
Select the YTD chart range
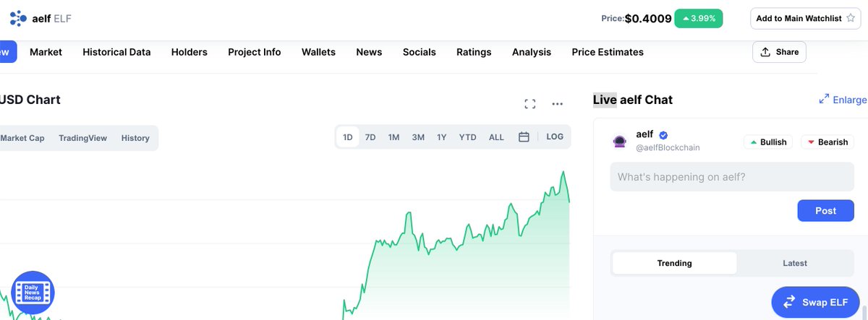(468, 137)
